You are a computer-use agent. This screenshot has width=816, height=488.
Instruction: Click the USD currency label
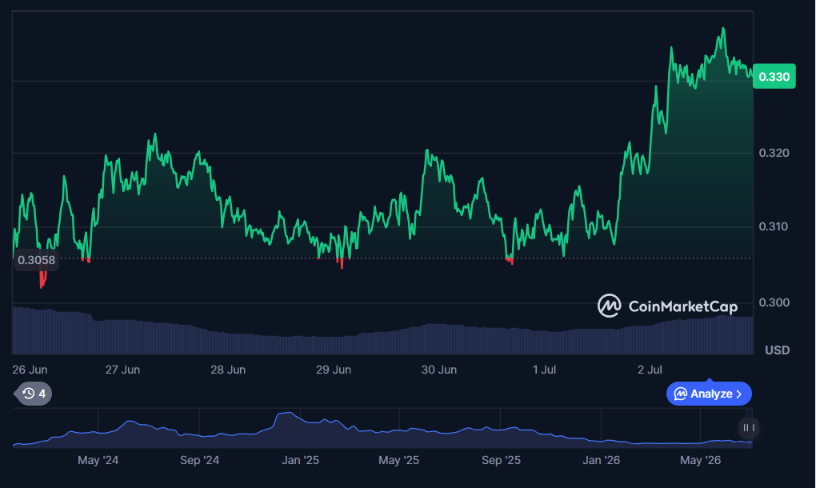[777, 350]
